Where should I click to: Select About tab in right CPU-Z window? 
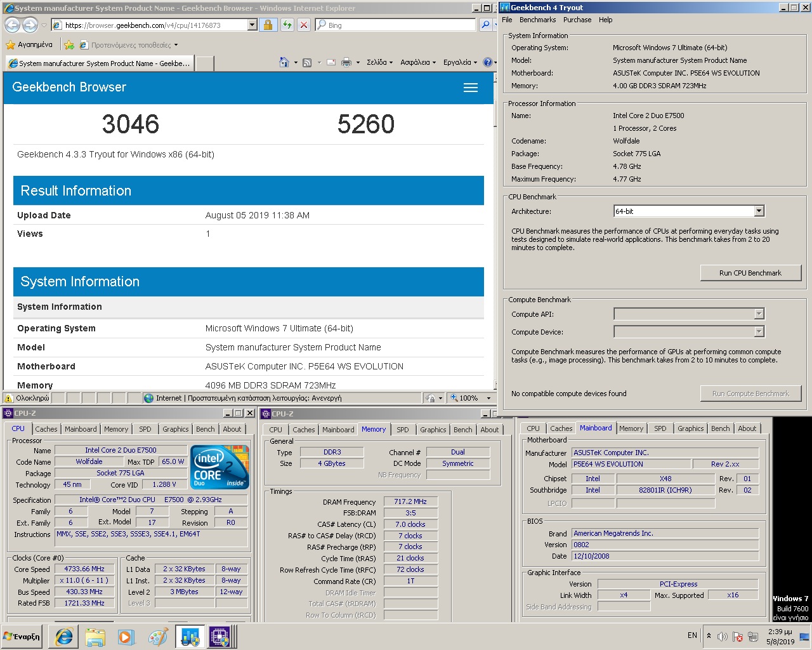[747, 428]
